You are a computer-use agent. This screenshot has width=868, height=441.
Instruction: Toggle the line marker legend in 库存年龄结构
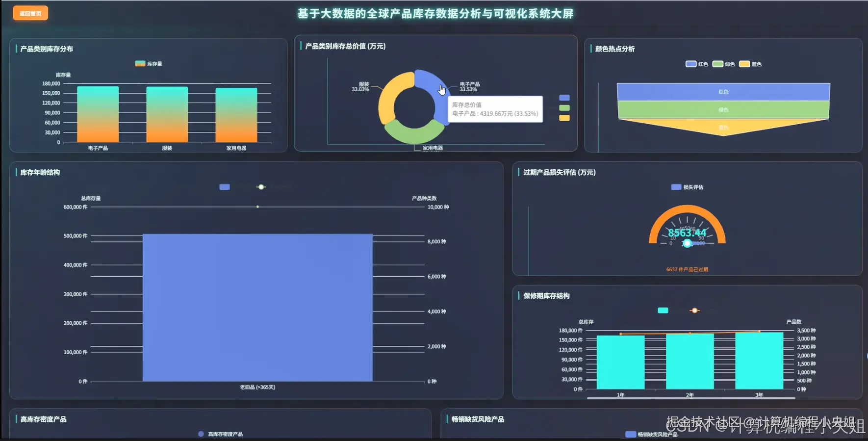(261, 187)
